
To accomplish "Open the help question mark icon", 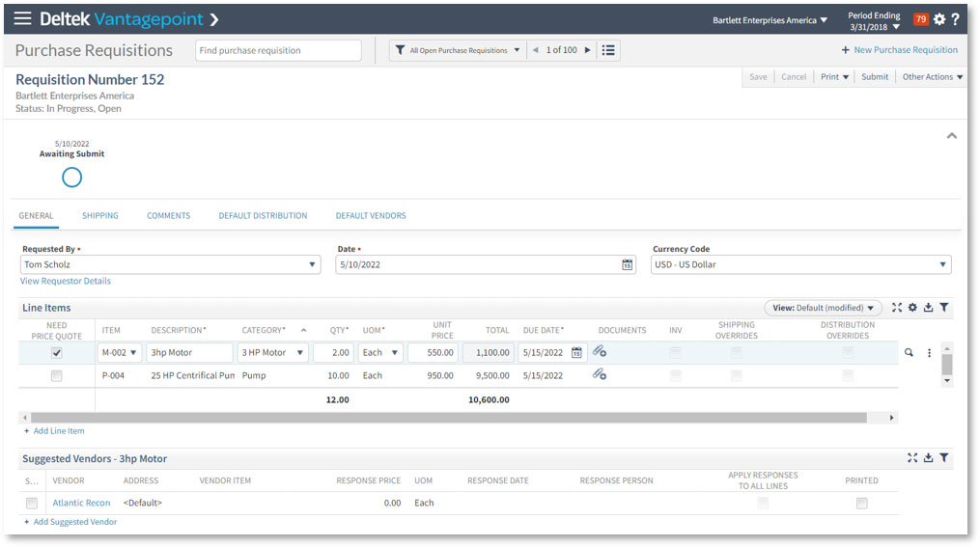I will point(955,19).
